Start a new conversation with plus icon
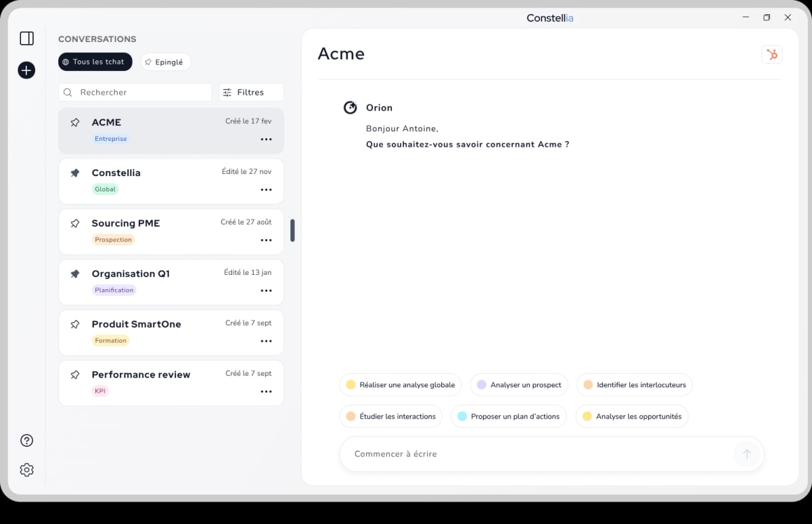The width and height of the screenshot is (812, 524). [26, 70]
